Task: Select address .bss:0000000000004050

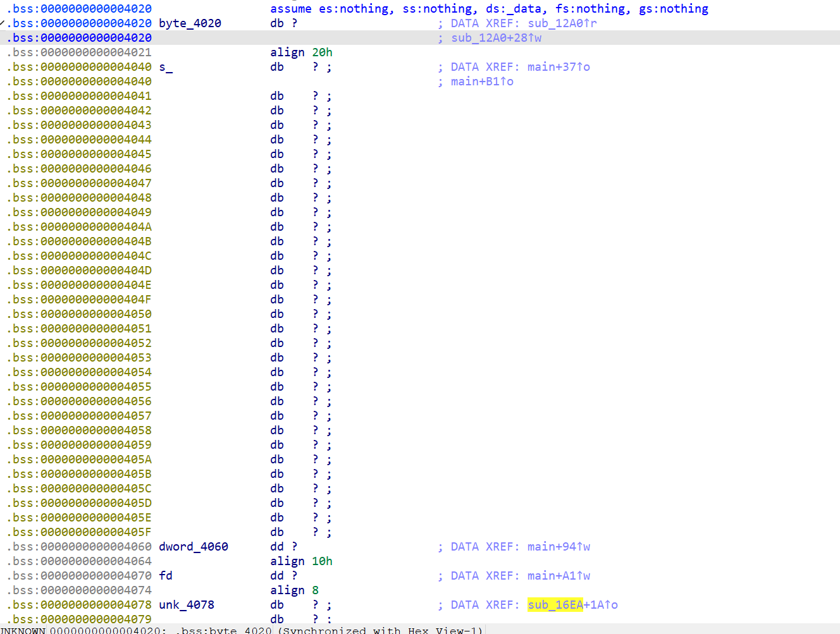Action: [x=79, y=314]
